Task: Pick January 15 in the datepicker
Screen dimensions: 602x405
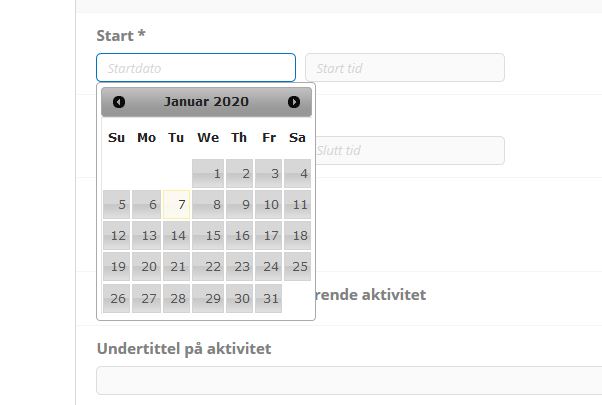Action: point(208,236)
